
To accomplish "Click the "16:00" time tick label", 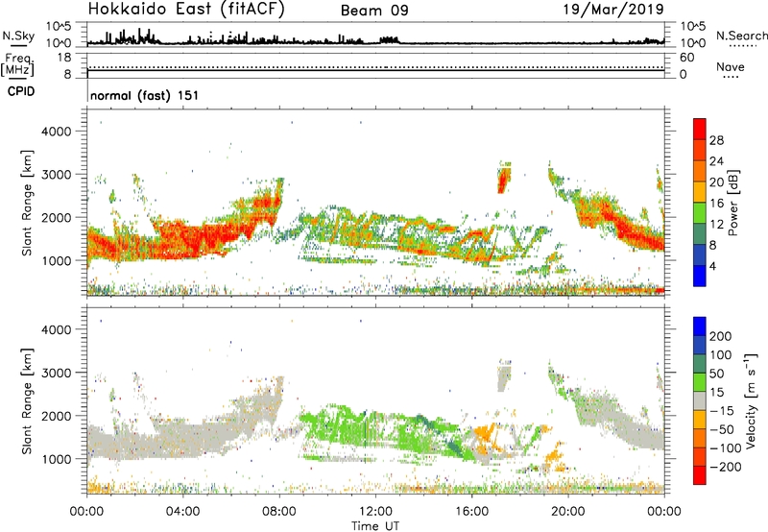I will tap(471, 512).
